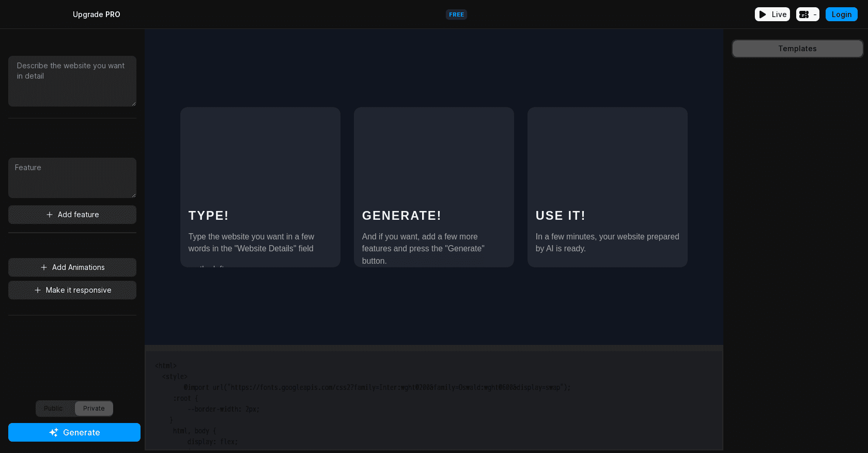Click into the Feature text field
This screenshot has height=453, width=868.
(72, 178)
